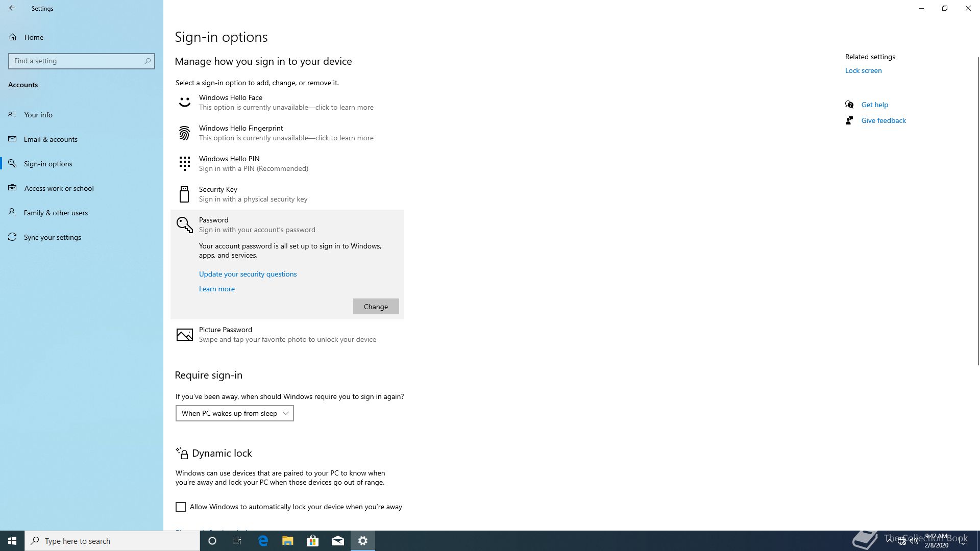
Task: Open Your info page
Action: [x=82, y=115]
